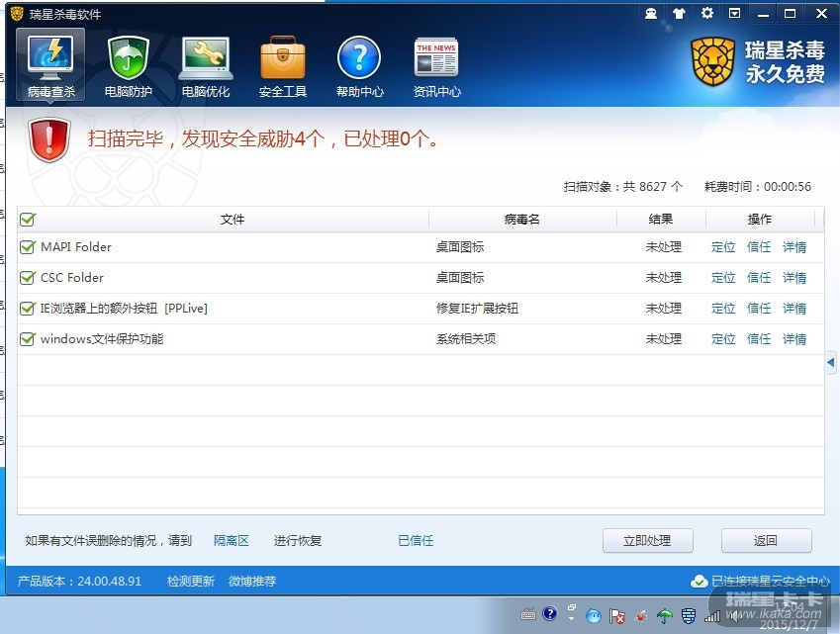Open the 病毒查杀 virus scan section
This screenshot has width=840, height=634.
(x=50, y=65)
